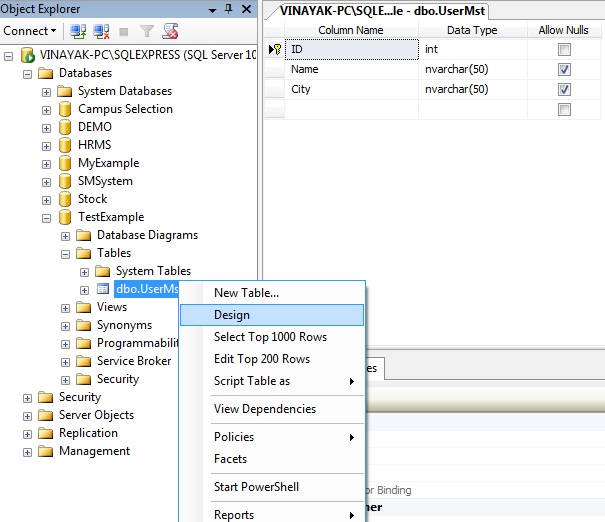This screenshot has height=522, width=605.
Task: Choose Design from the context menu
Action: point(232,315)
